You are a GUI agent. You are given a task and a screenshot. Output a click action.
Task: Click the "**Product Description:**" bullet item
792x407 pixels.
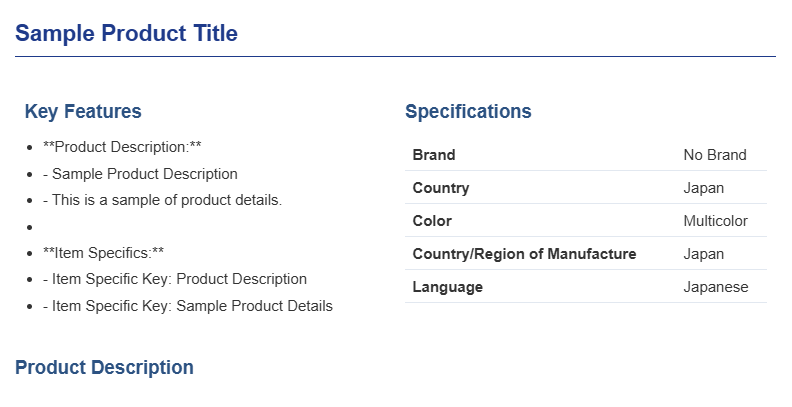click(123, 147)
